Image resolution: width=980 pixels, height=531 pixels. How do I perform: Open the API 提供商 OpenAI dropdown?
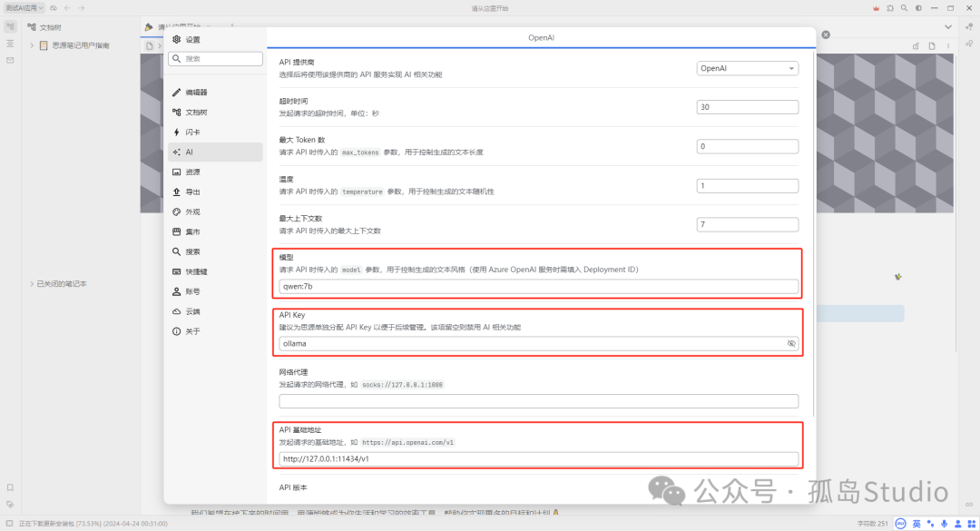pos(747,68)
